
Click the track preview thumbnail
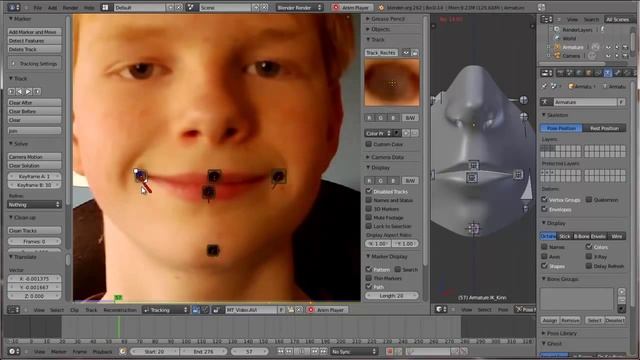pyautogui.click(x=392, y=83)
